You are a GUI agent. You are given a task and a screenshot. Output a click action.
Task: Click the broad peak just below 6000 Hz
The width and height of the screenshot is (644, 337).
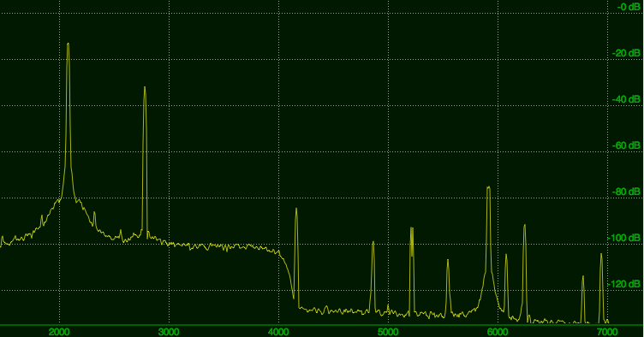pyautogui.click(x=488, y=188)
